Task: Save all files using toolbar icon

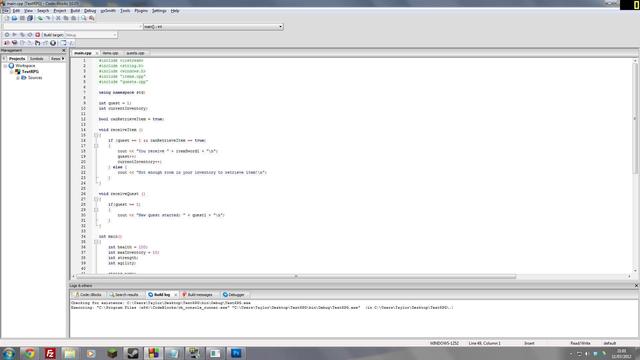Action: click(x=30, y=18)
